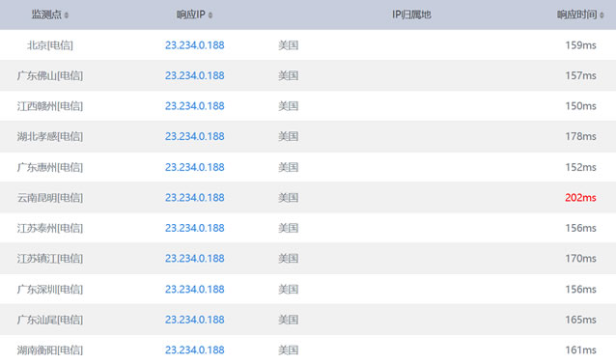The image size is (616, 364).
Task: Click the 178ms response time value
Action: [x=580, y=136]
